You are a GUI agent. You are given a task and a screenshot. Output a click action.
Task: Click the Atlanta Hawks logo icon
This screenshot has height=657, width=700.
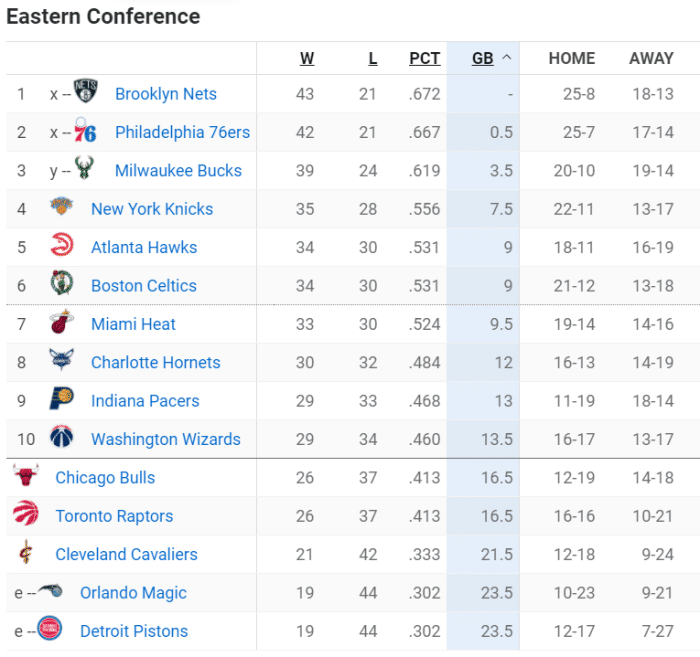coord(62,247)
